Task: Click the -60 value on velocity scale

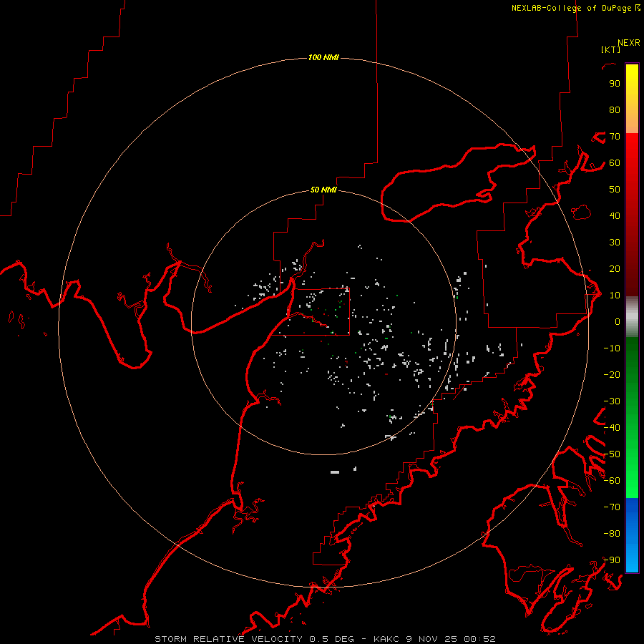Action: pos(612,481)
